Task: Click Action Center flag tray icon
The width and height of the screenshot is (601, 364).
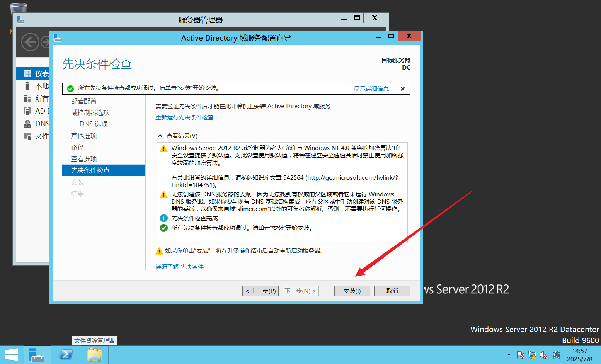Action: click(x=521, y=355)
